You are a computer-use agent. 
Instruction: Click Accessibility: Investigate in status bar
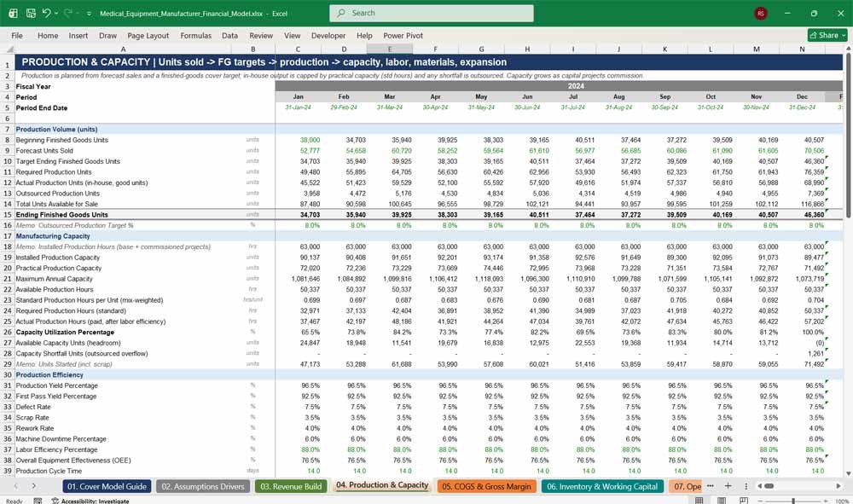pos(90,501)
